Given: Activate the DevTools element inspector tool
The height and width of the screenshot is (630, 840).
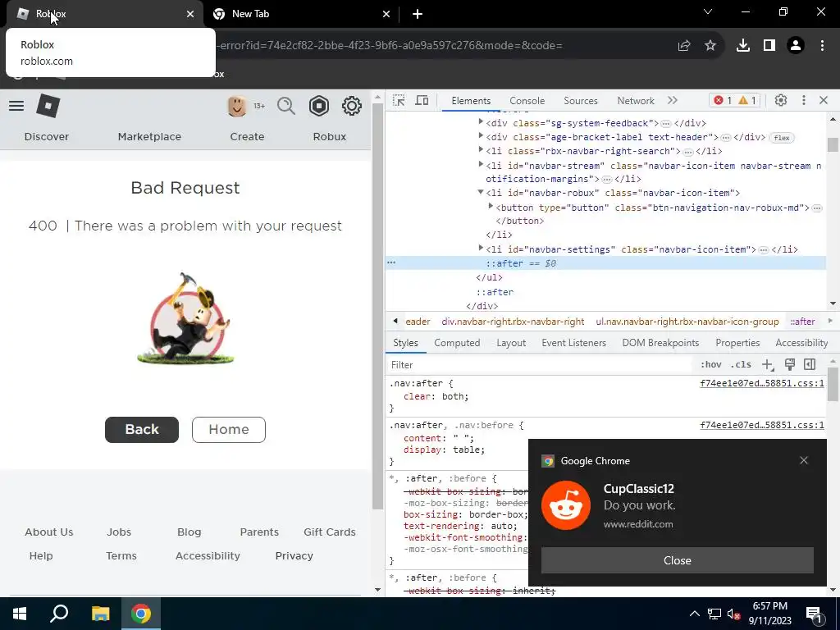Looking at the screenshot, I should [x=399, y=100].
